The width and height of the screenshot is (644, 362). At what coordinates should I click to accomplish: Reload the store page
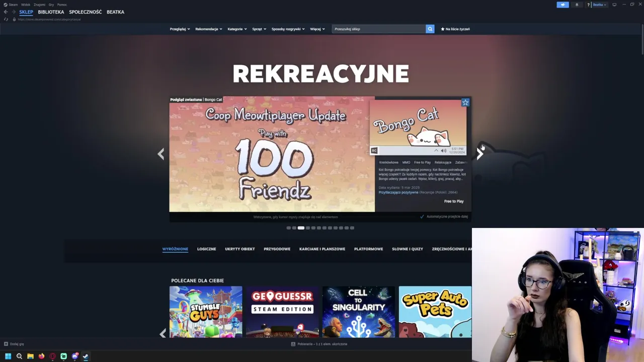[6, 19]
